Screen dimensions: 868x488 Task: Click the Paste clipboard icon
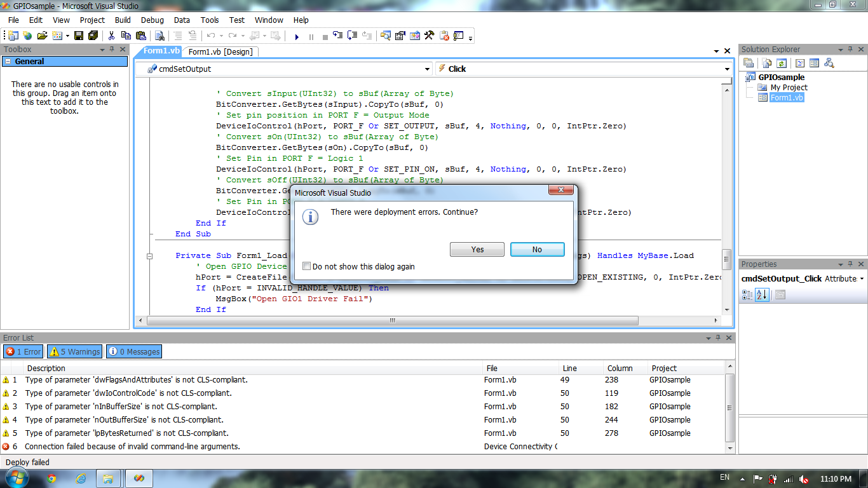[x=141, y=36]
